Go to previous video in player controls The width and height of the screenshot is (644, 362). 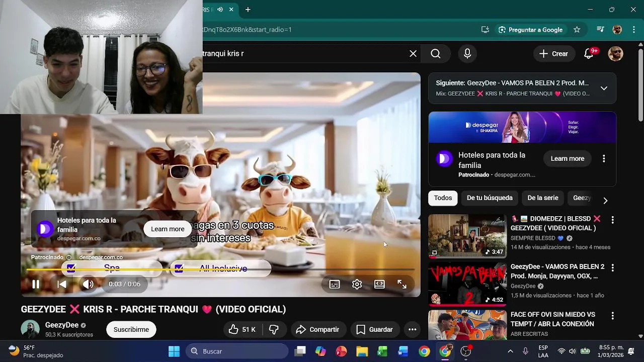click(x=62, y=284)
